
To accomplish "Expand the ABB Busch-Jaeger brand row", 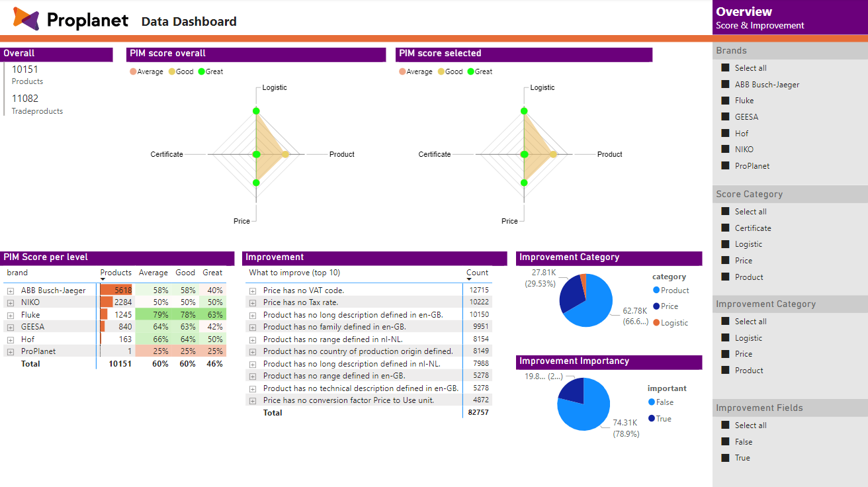I will [x=11, y=290].
